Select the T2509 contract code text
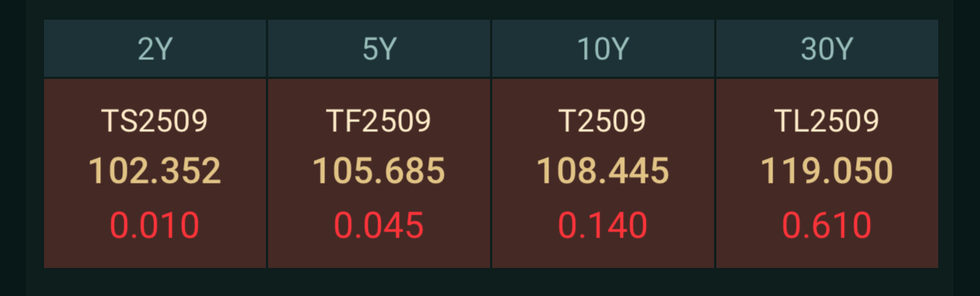This screenshot has width=980, height=296. click(x=603, y=121)
